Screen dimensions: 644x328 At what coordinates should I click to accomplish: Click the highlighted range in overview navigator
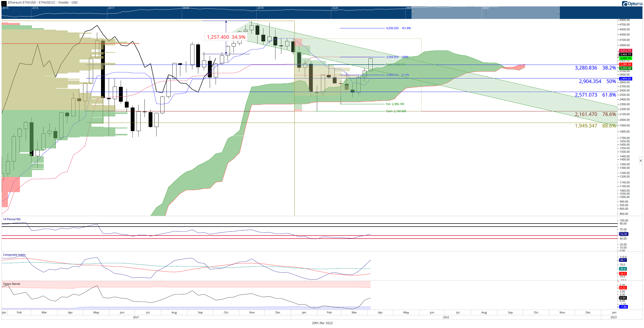[x=485, y=13]
